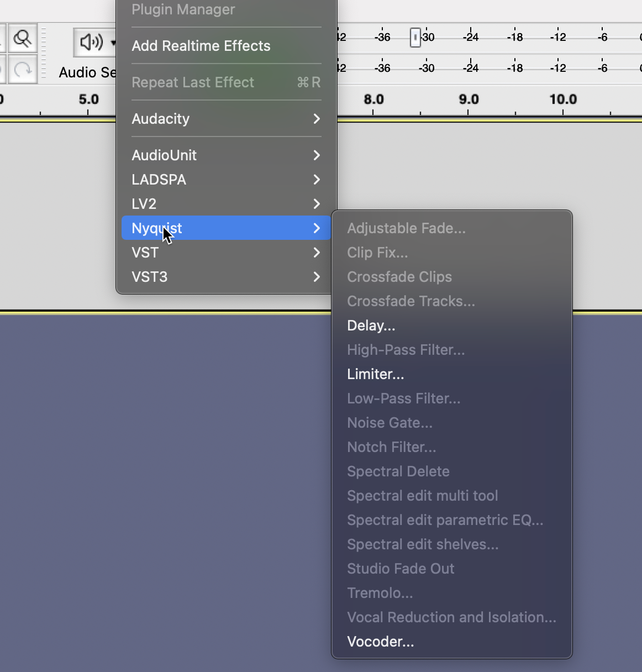Open the Limiter... effect
Image resolution: width=642 pixels, height=672 pixels.
(452, 374)
